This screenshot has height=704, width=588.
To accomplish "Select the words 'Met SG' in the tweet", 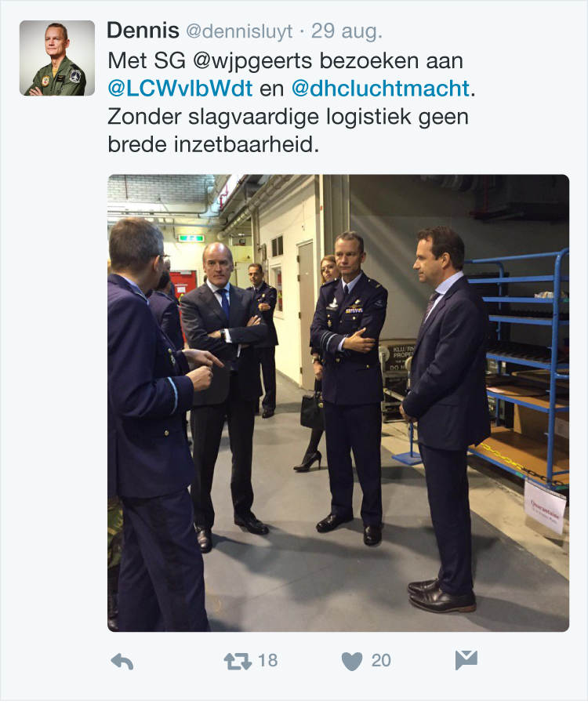I will [147, 60].
